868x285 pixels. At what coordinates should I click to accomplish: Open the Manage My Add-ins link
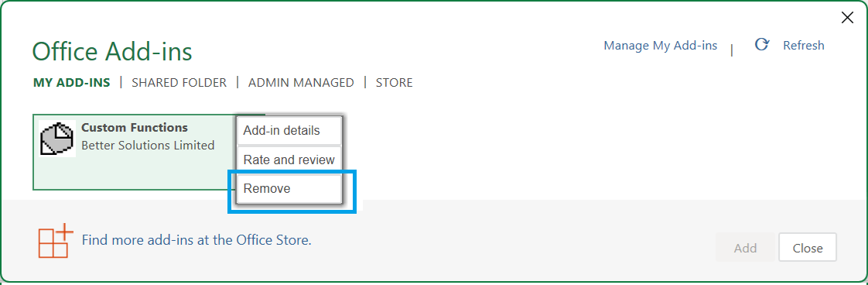(x=661, y=46)
